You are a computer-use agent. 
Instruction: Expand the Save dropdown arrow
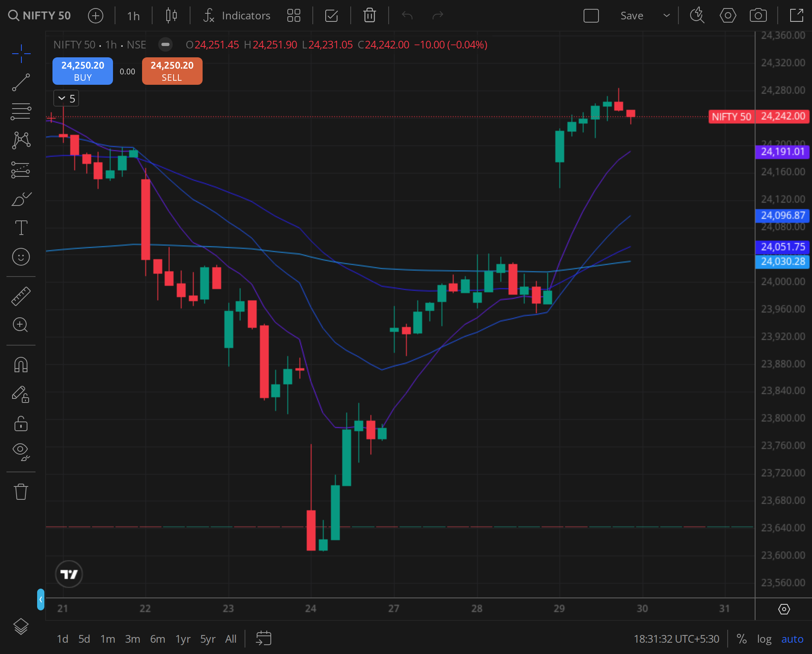pyautogui.click(x=667, y=16)
